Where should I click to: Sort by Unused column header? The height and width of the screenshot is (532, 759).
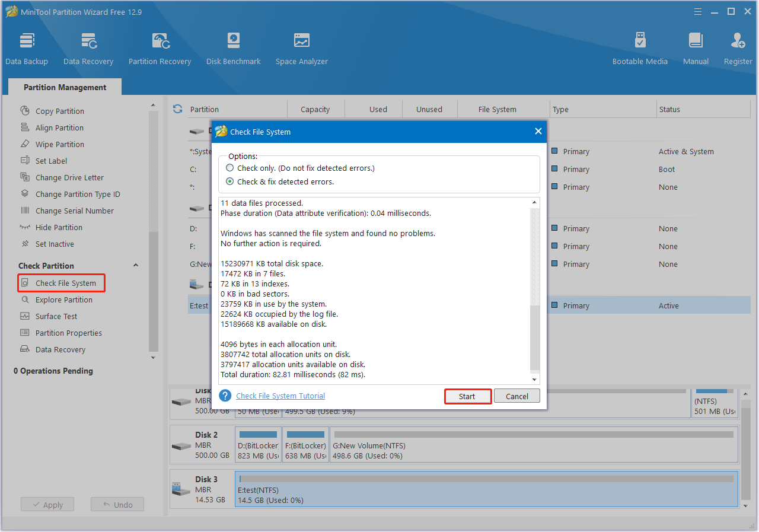click(x=429, y=109)
